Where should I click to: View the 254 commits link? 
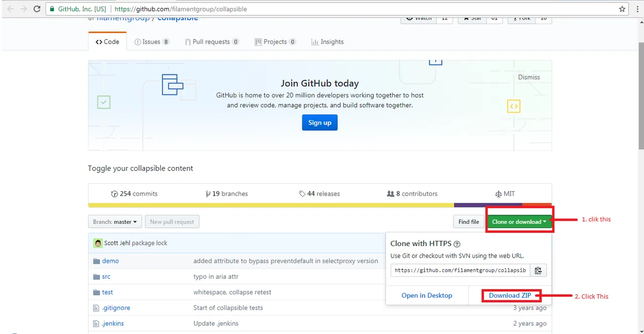click(x=134, y=194)
